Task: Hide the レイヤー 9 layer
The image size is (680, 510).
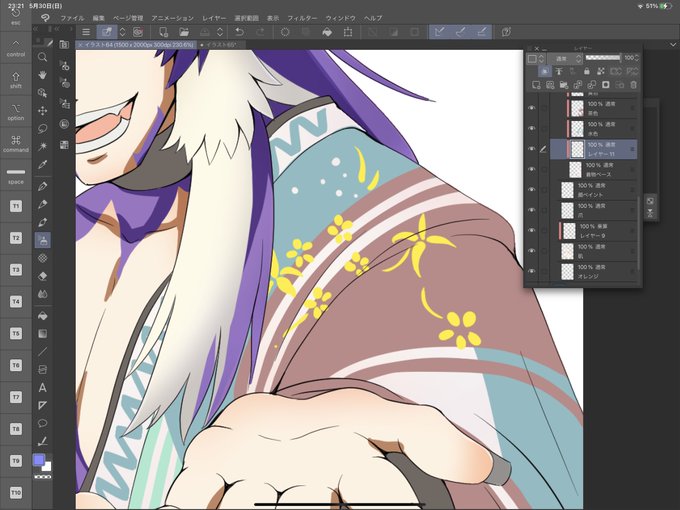Action: coord(532,230)
